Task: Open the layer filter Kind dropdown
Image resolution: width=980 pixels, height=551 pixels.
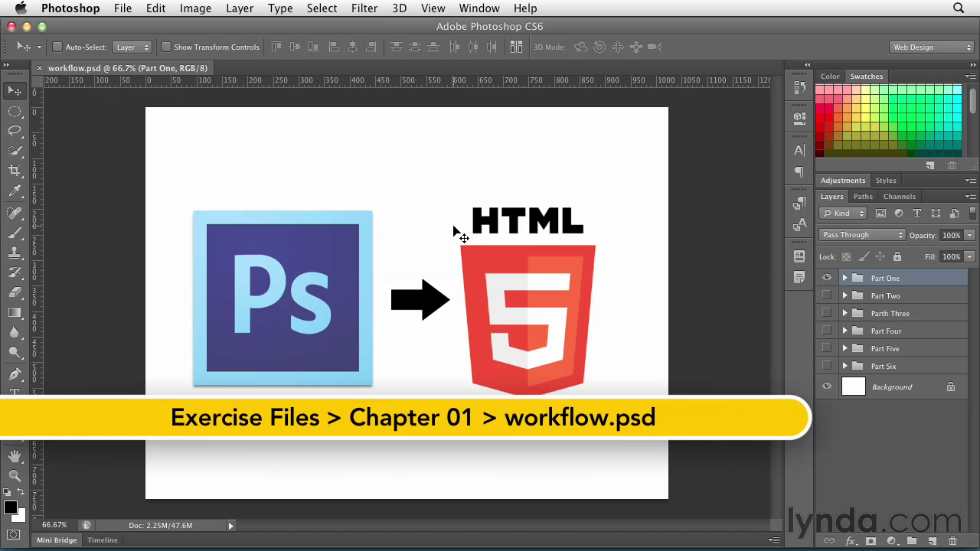Action: tap(843, 214)
